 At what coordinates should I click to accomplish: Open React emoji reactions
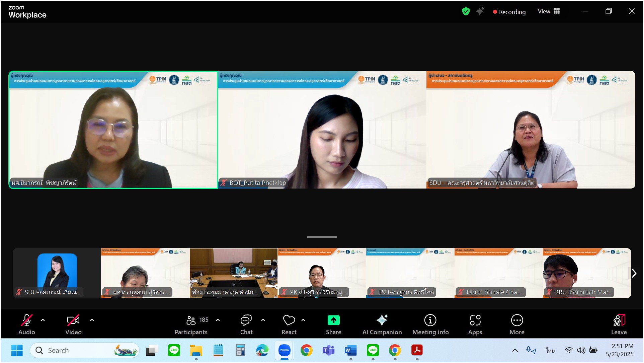[289, 324]
